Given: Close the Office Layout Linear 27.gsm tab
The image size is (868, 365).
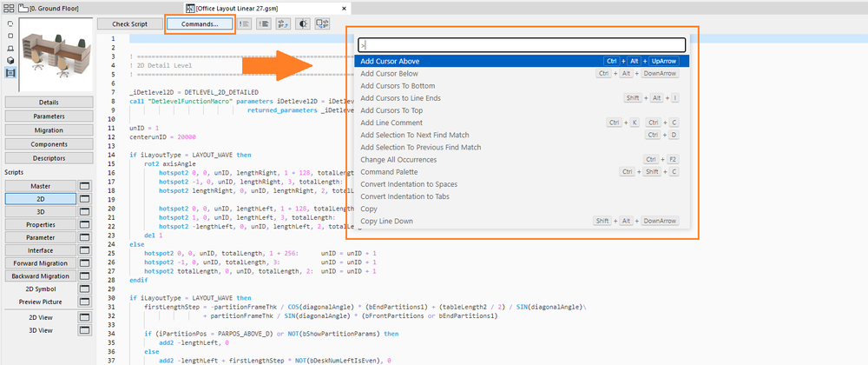Looking at the screenshot, I should (x=344, y=9).
